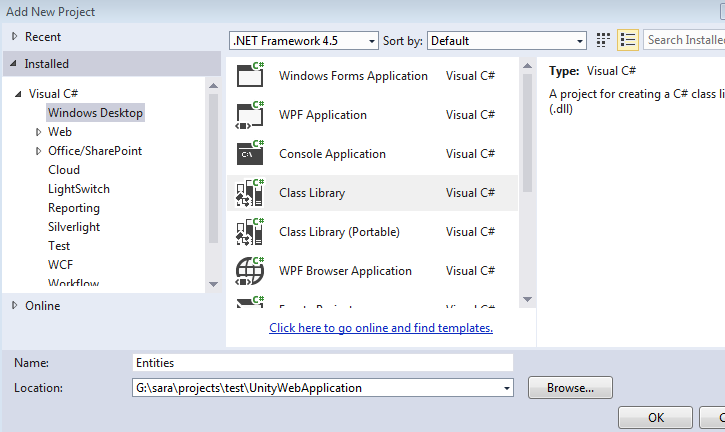Click the Installed section label
Screen dimensions: 725x432
coord(46,63)
